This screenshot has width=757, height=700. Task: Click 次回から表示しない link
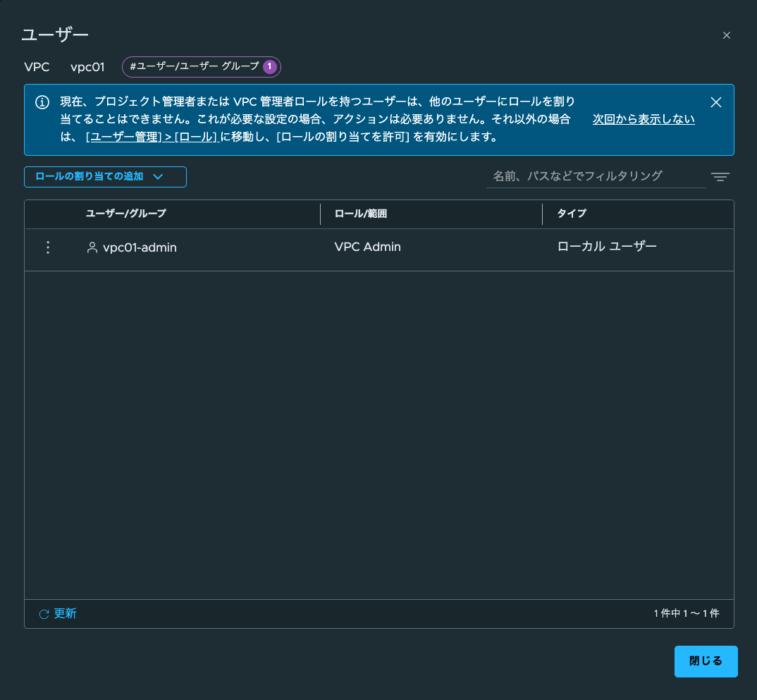pyautogui.click(x=644, y=119)
